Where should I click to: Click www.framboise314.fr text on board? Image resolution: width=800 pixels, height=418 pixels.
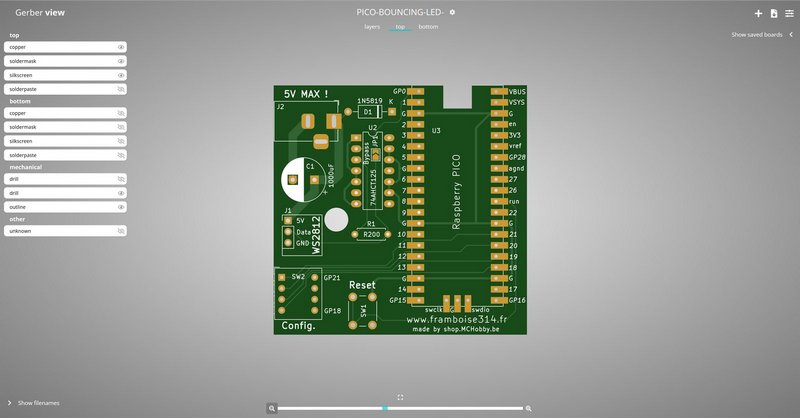(x=457, y=319)
